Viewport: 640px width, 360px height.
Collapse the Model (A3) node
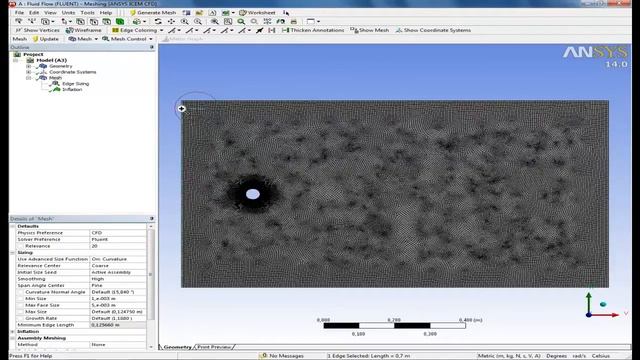pyautogui.click(x=16, y=60)
